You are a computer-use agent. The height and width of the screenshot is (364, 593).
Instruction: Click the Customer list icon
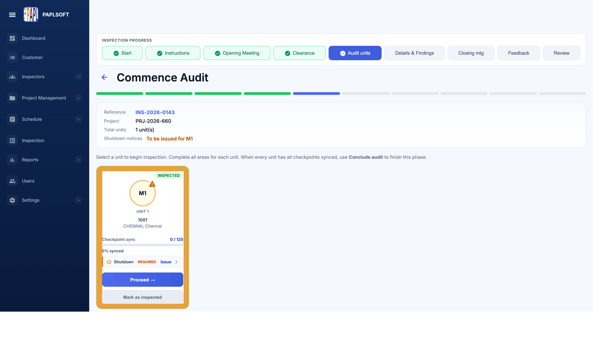coord(12,57)
